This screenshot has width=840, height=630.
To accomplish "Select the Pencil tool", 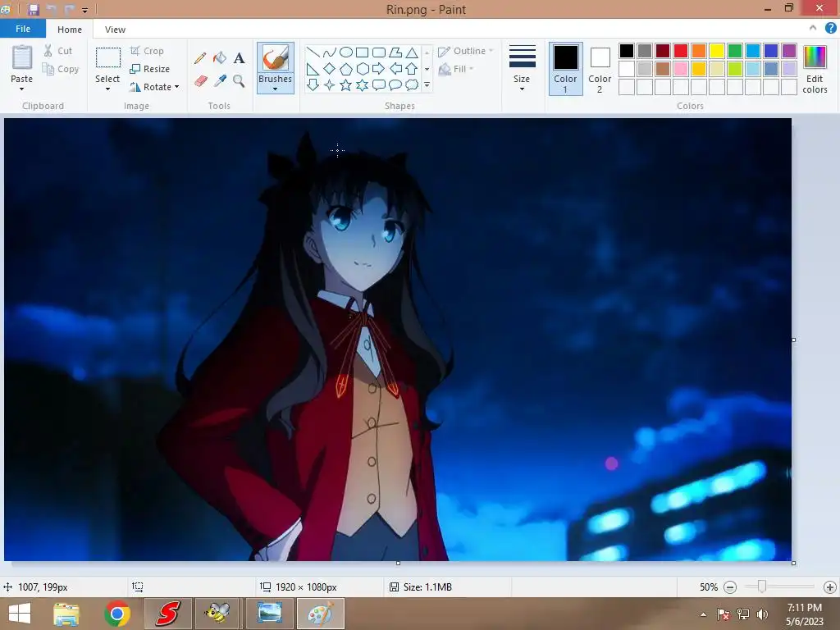I will [x=200, y=58].
